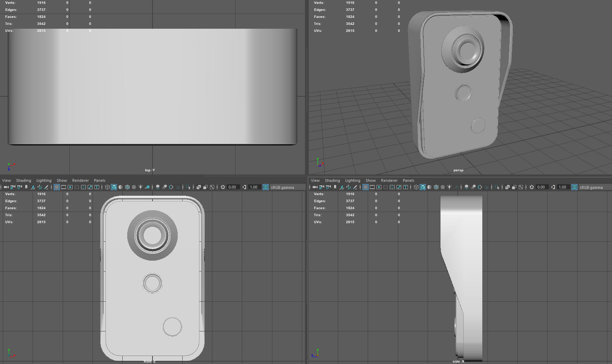
Task: Open Shading menu in front panel
Action: (x=23, y=180)
